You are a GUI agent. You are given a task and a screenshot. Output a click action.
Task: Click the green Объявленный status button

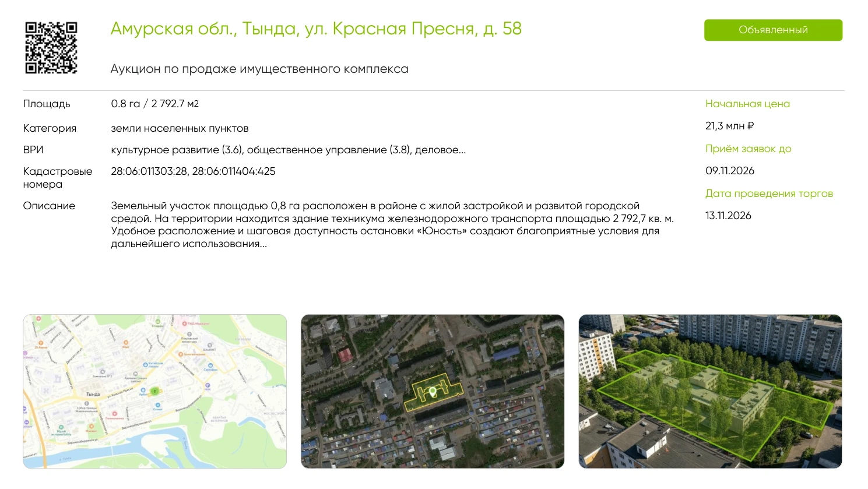pos(773,30)
